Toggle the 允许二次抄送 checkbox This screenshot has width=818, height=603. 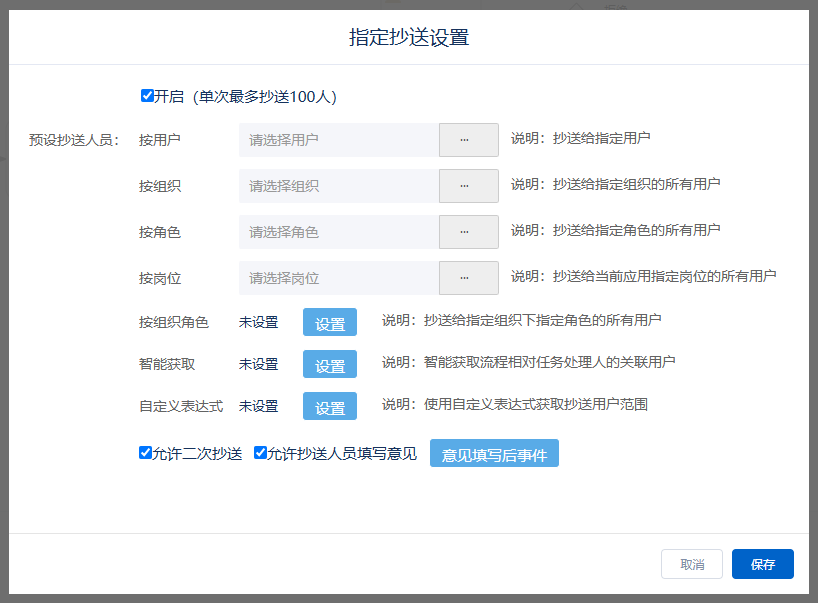pyautogui.click(x=146, y=453)
